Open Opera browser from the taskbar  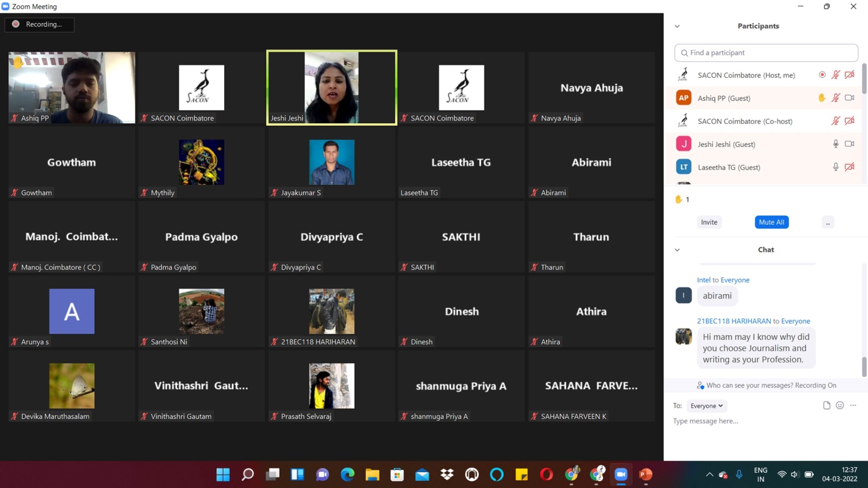tap(546, 474)
